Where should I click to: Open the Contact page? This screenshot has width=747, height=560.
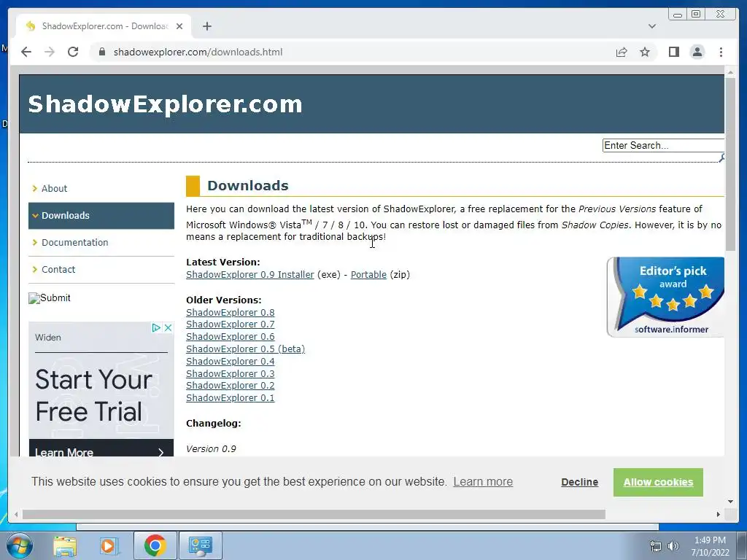[x=58, y=270]
